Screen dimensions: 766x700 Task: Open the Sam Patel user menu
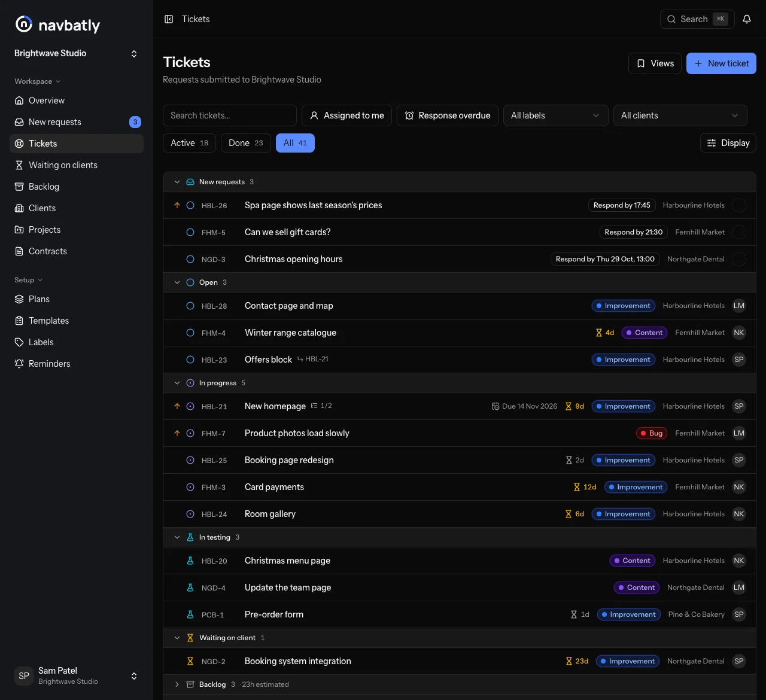pyautogui.click(x=77, y=675)
